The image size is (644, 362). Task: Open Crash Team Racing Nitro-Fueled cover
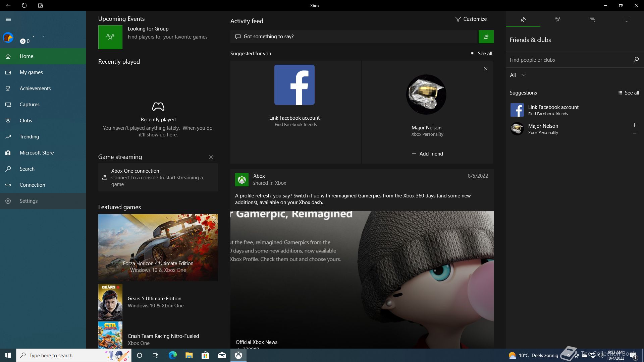[x=110, y=335]
